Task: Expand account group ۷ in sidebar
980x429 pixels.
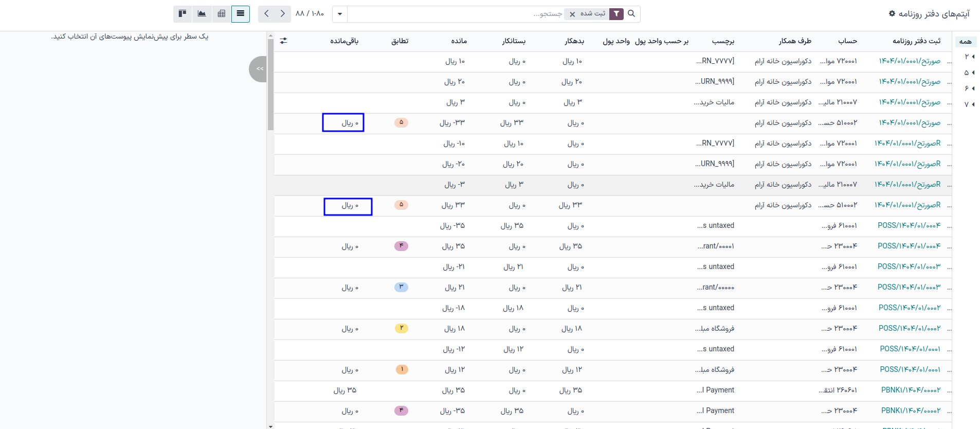Action: pyautogui.click(x=969, y=104)
